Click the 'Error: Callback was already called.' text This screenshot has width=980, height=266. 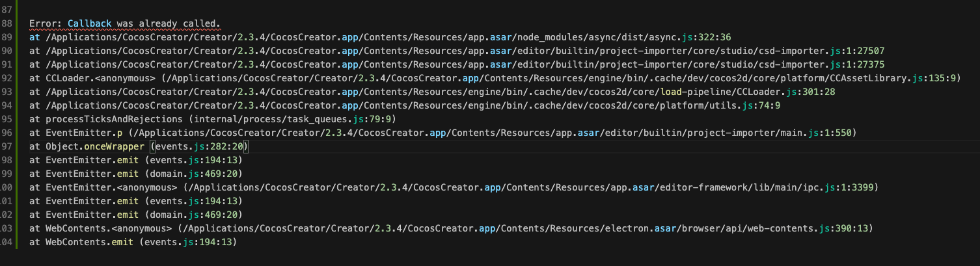point(124,23)
